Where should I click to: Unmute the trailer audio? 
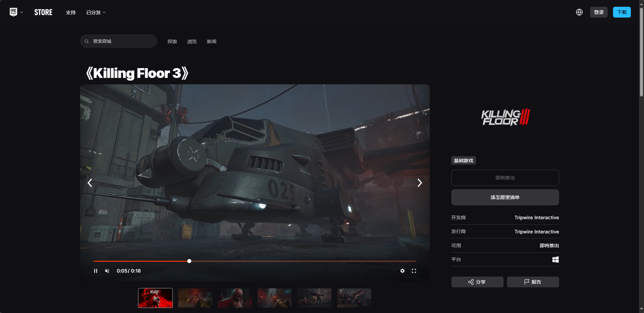click(x=107, y=271)
